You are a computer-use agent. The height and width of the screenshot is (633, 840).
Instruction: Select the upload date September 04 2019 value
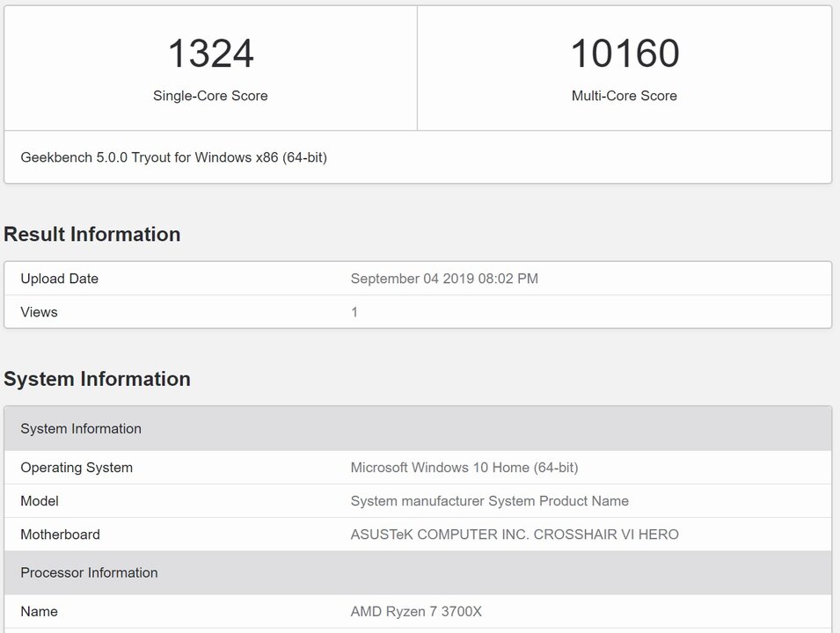tap(444, 279)
